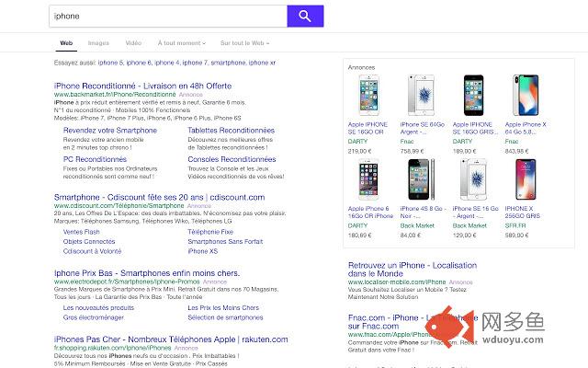Click SFR.FR seller under IPHONE X 256GO

tap(515, 225)
